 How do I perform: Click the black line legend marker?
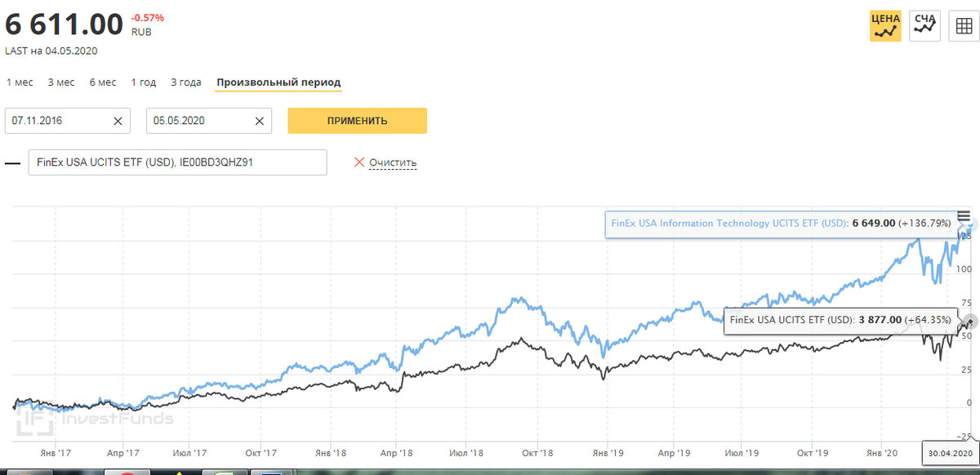[x=13, y=162]
